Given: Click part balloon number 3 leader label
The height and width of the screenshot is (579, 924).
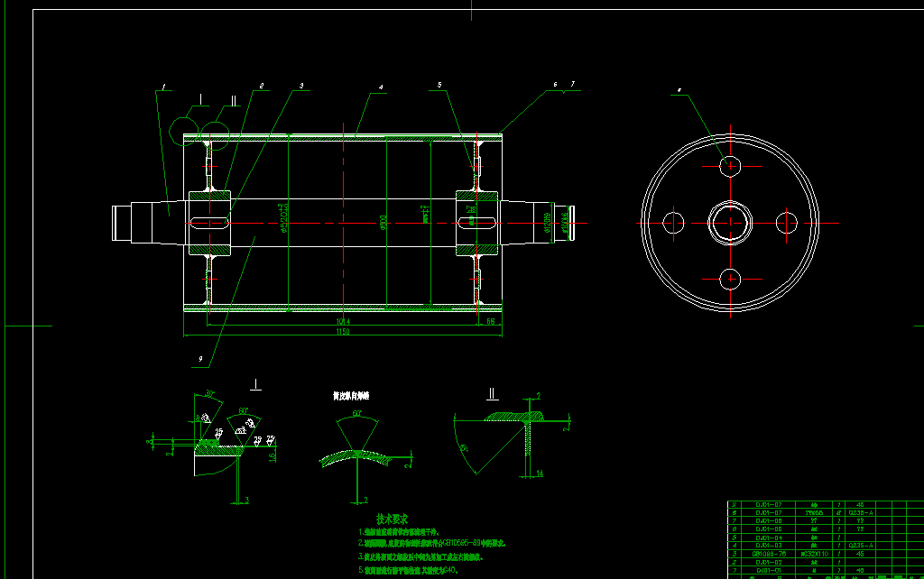Looking at the screenshot, I should (x=301, y=86).
